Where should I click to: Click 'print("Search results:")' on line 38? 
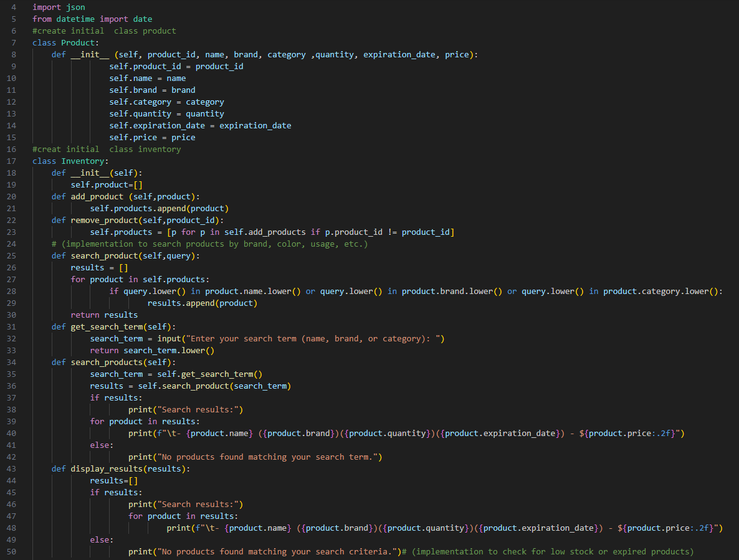186,410
